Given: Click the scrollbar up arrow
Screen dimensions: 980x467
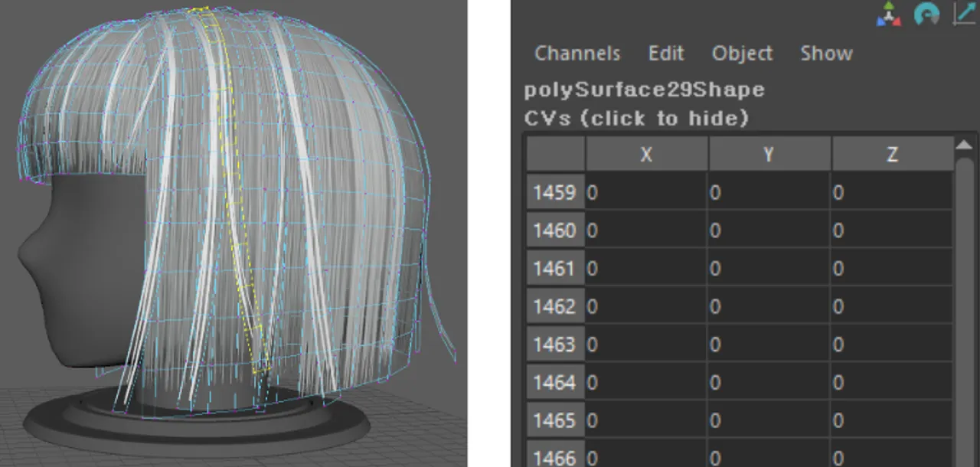Looking at the screenshot, I should (x=965, y=144).
